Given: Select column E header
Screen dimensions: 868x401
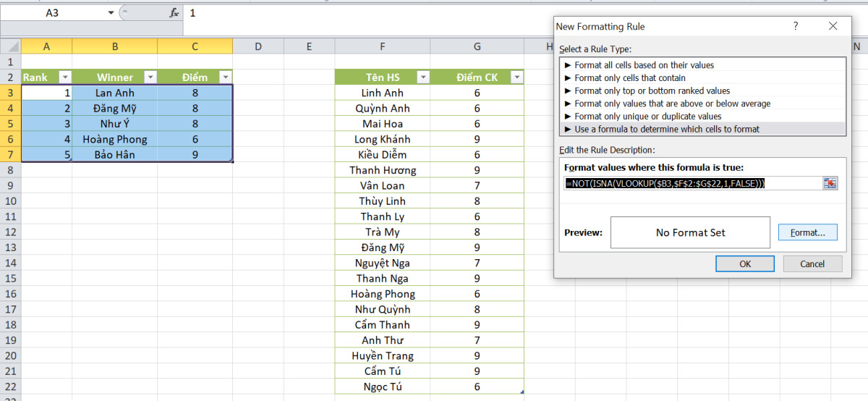Looking at the screenshot, I should click(x=309, y=46).
